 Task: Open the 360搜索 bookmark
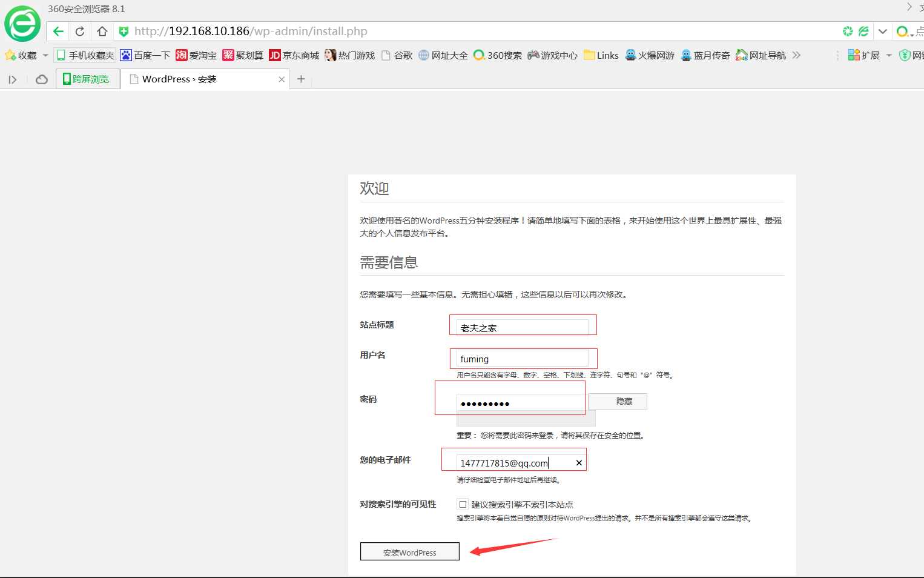point(498,55)
